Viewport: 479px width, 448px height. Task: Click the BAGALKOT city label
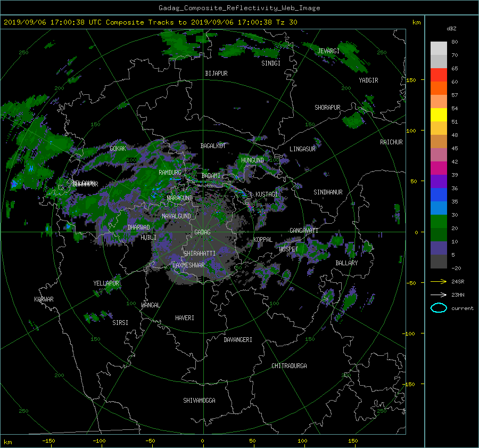(x=213, y=146)
